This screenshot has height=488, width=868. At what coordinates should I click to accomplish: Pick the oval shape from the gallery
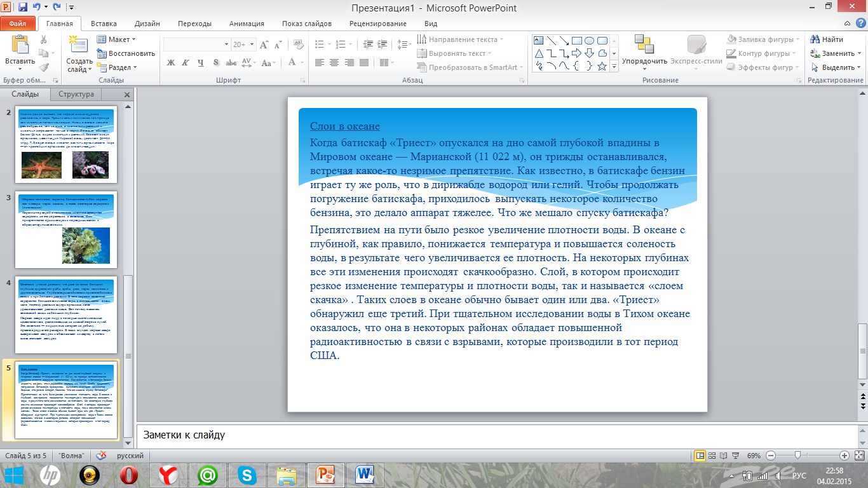pyautogui.click(x=590, y=41)
